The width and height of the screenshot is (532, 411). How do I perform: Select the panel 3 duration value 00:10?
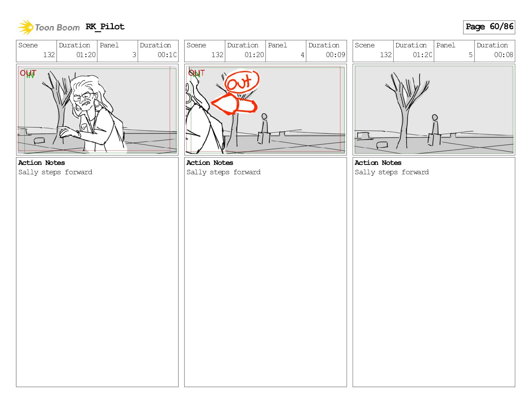(167, 55)
